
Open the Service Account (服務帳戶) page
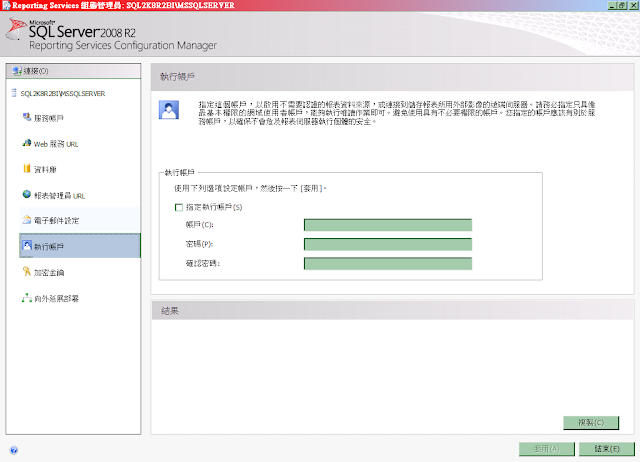pos(49,118)
